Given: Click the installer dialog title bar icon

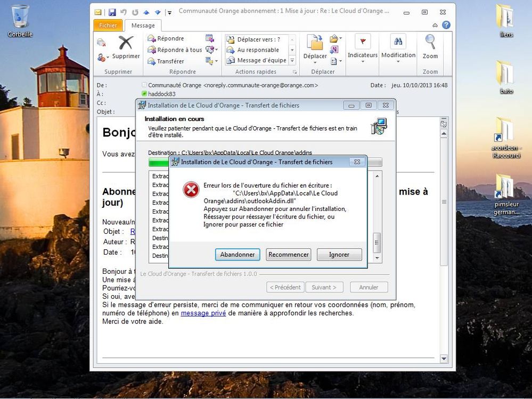Looking at the screenshot, I should (142, 105).
